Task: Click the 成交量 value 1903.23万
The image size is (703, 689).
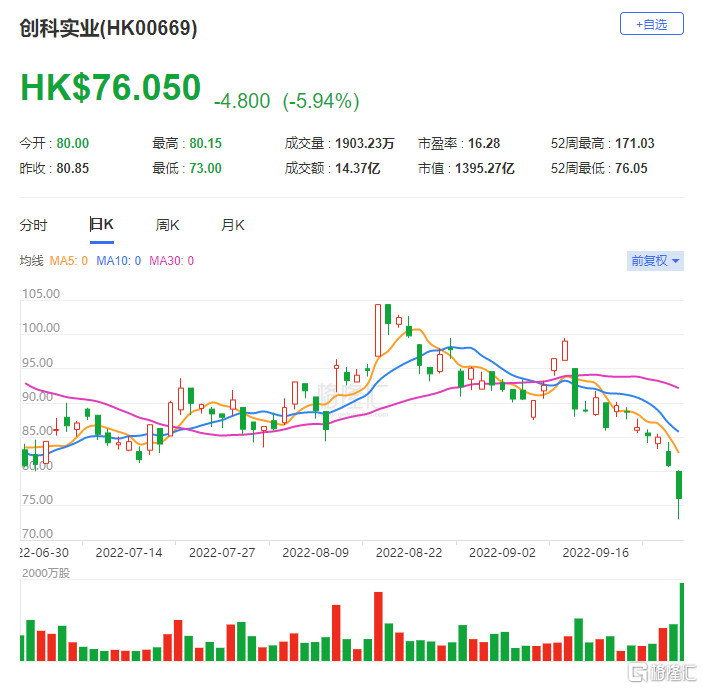Action: (365, 143)
